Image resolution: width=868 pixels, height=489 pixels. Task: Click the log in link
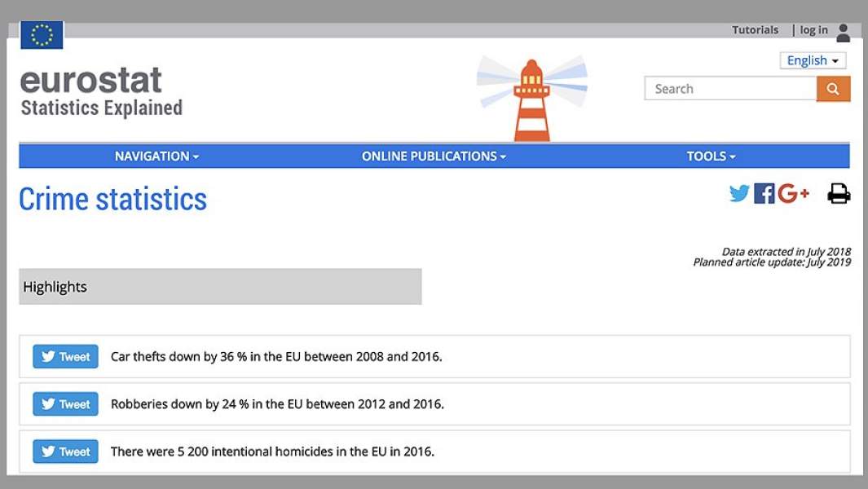[813, 30]
